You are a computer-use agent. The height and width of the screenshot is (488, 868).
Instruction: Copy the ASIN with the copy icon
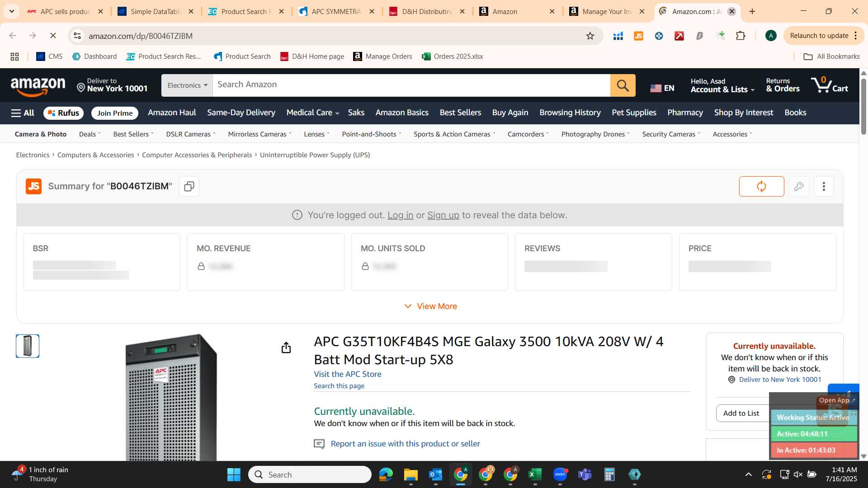189,186
